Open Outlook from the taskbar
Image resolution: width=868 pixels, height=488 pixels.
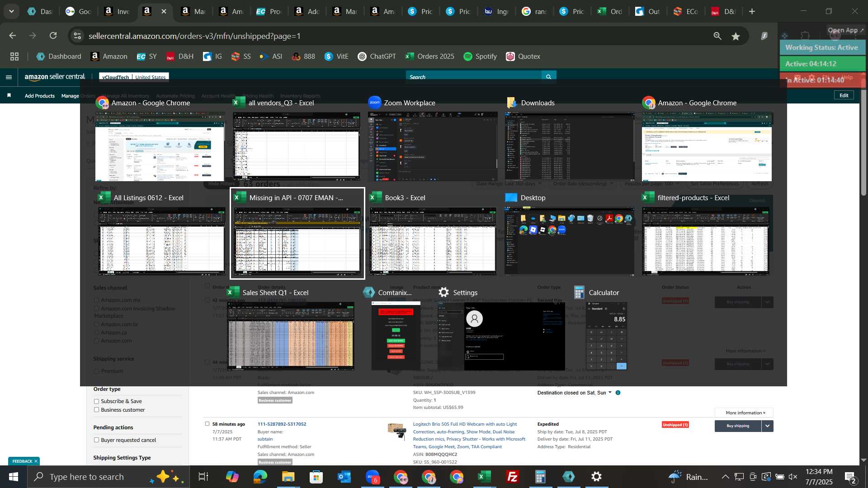(344, 477)
